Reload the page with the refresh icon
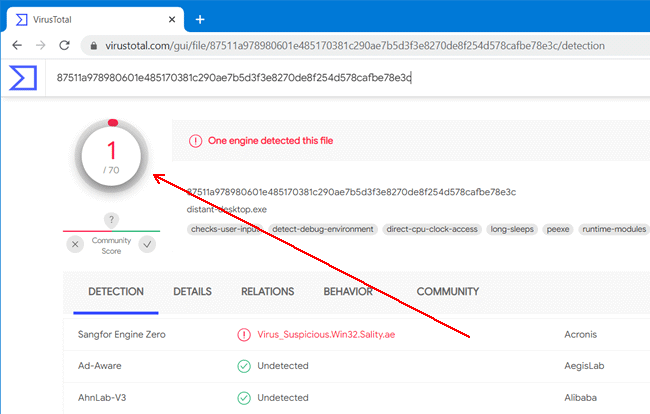Viewport: 650px width, 414px height. [x=65, y=46]
